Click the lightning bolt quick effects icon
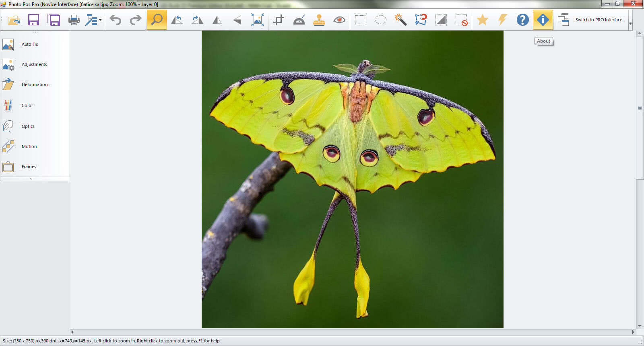 tap(502, 20)
